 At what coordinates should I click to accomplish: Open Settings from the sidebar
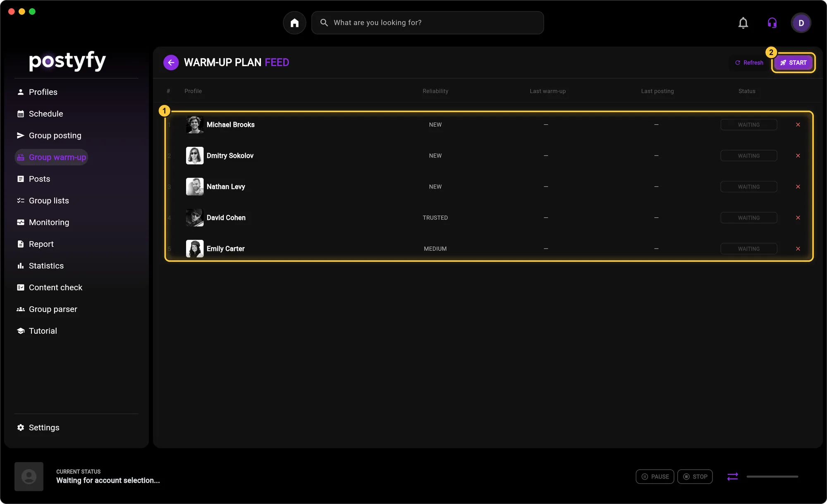point(38,428)
